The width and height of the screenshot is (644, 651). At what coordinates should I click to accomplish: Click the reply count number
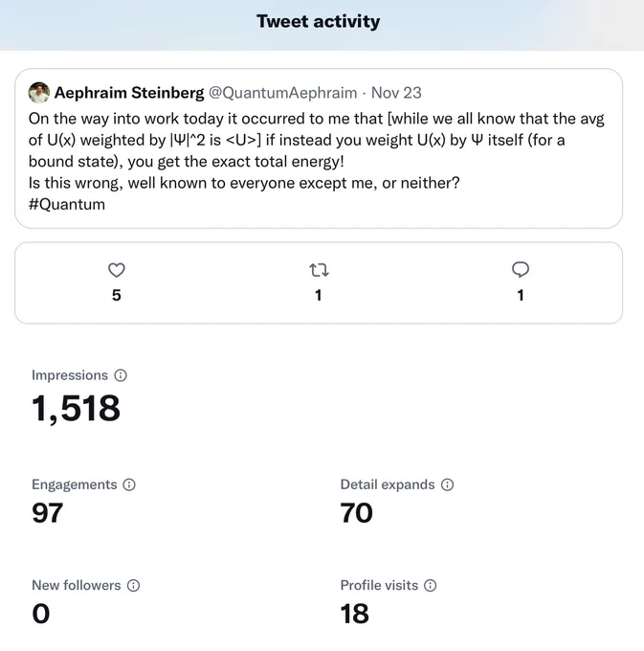(x=521, y=295)
